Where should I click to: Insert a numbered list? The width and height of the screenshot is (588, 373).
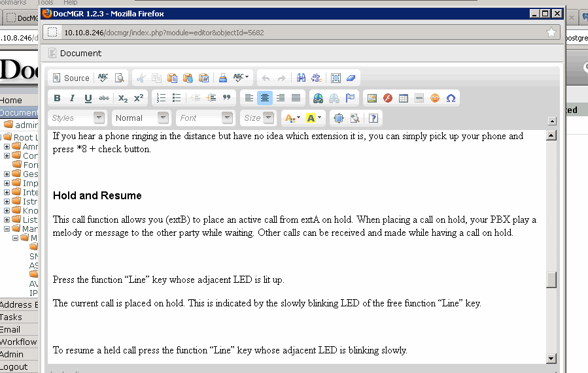tap(161, 98)
